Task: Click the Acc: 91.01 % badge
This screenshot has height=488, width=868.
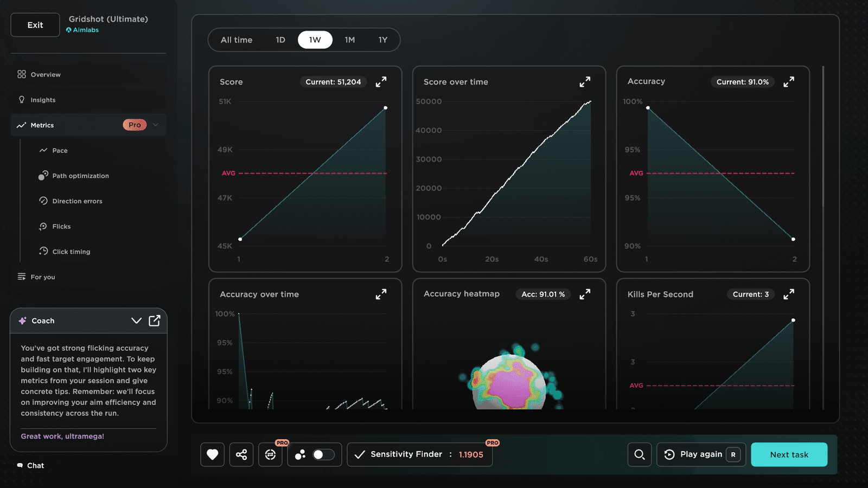Action: click(x=543, y=294)
